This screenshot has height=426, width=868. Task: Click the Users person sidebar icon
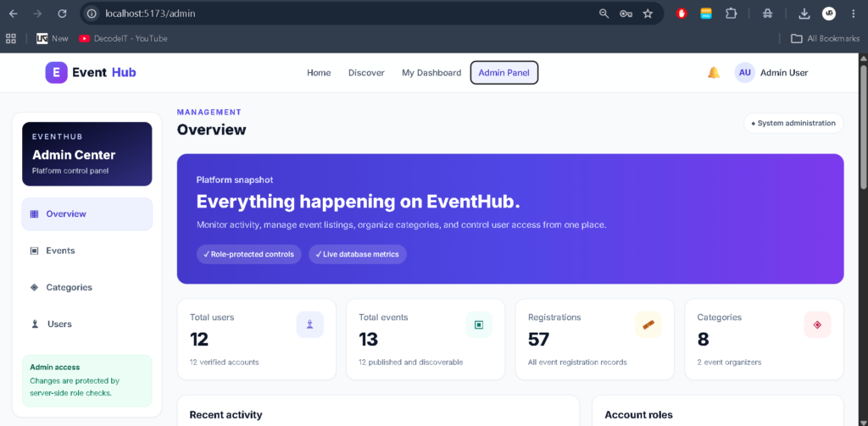tap(35, 324)
